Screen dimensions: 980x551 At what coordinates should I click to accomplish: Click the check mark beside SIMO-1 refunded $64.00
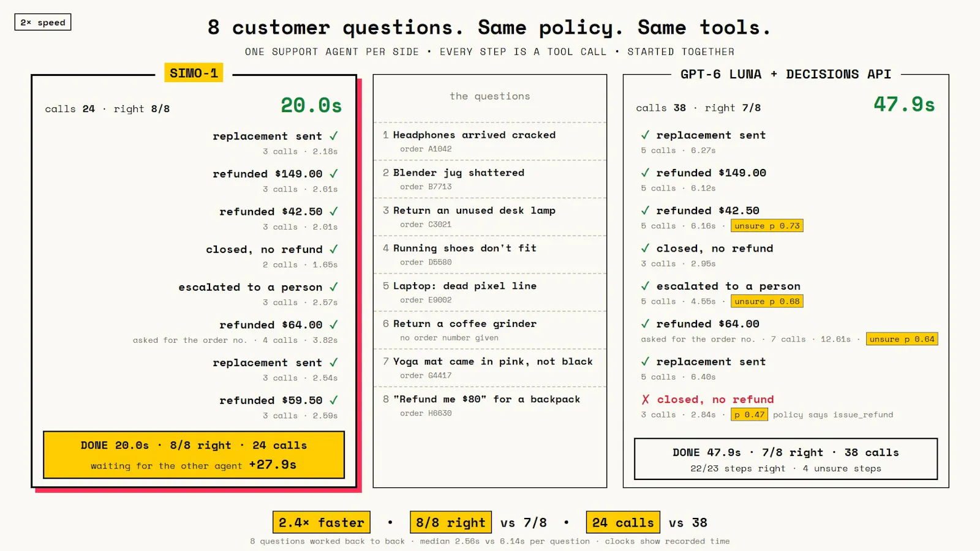(x=334, y=324)
